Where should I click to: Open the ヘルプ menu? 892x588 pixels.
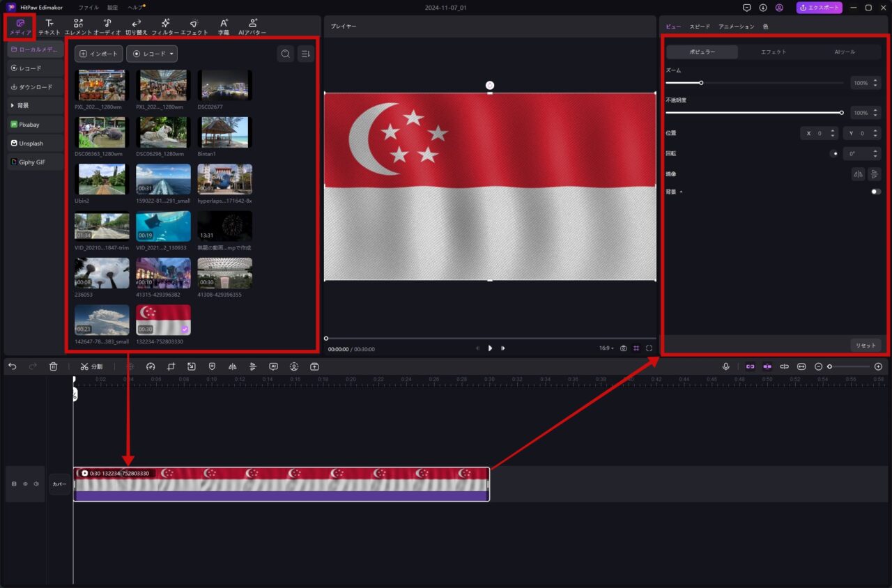pos(135,8)
